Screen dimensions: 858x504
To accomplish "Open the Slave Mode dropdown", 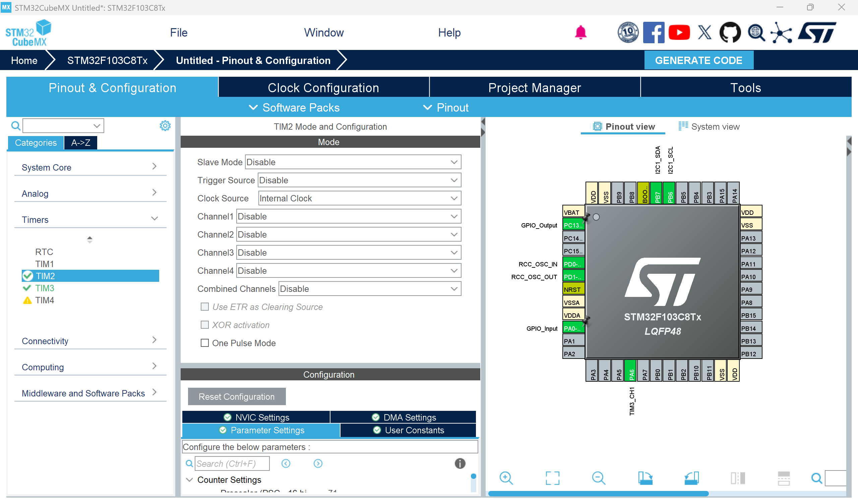I will (353, 162).
